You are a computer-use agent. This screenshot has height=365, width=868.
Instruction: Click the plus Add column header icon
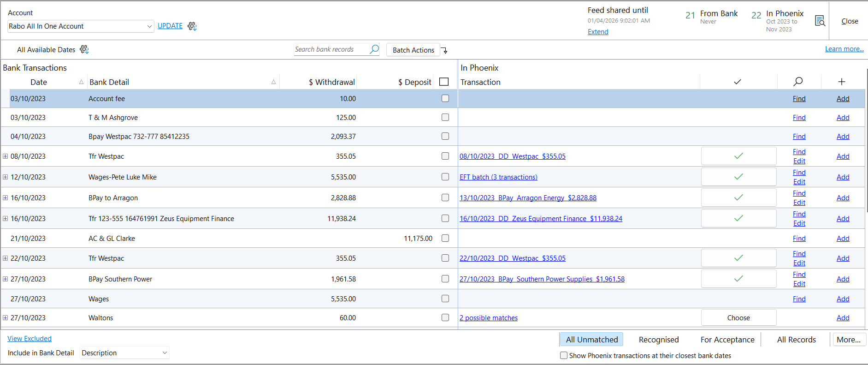tap(842, 82)
